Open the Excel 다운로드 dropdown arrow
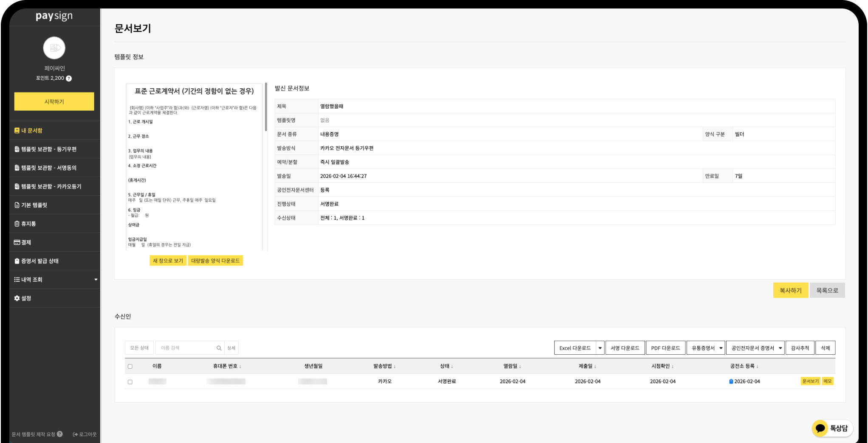Viewport: 868px width, 443px height. pos(600,348)
